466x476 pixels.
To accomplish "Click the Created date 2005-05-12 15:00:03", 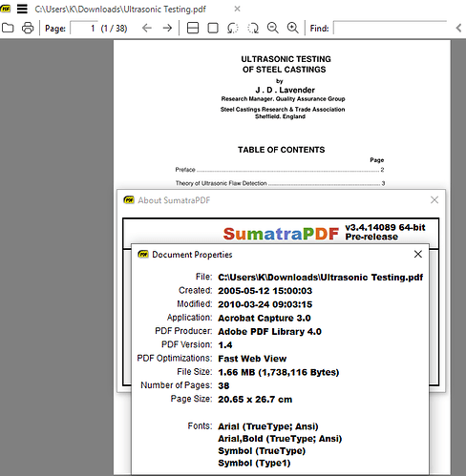I will click(265, 291).
